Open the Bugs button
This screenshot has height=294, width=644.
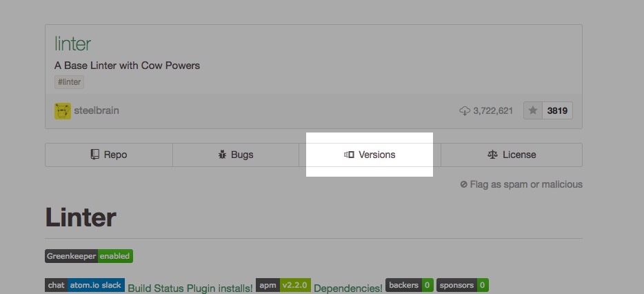[x=236, y=155]
